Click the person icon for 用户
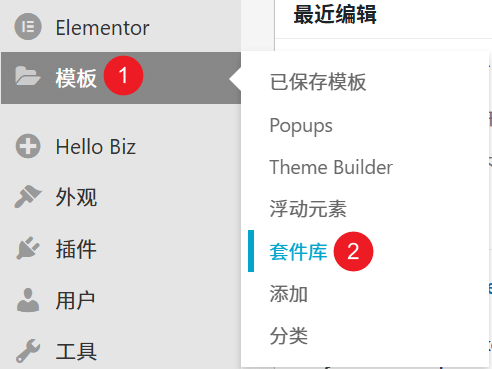Image resolution: width=492 pixels, height=369 pixels. pos(28,300)
